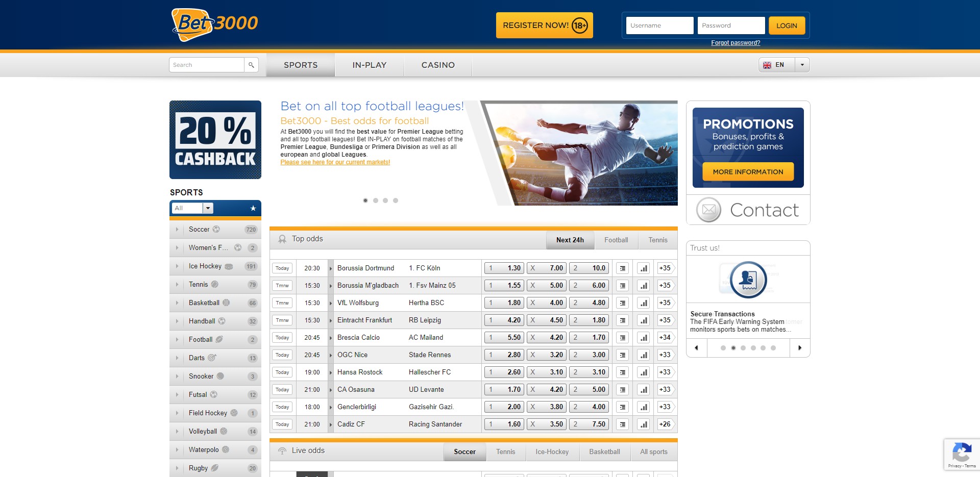This screenshot has height=477, width=980.
Task: Click the LOGIN button
Action: (x=787, y=26)
